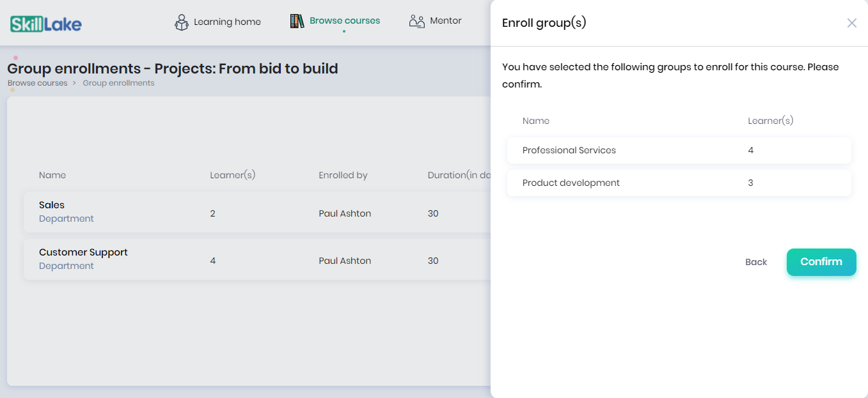The image size is (868, 398).
Task: Click the Name header in enroll panel
Action: (x=536, y=121)
